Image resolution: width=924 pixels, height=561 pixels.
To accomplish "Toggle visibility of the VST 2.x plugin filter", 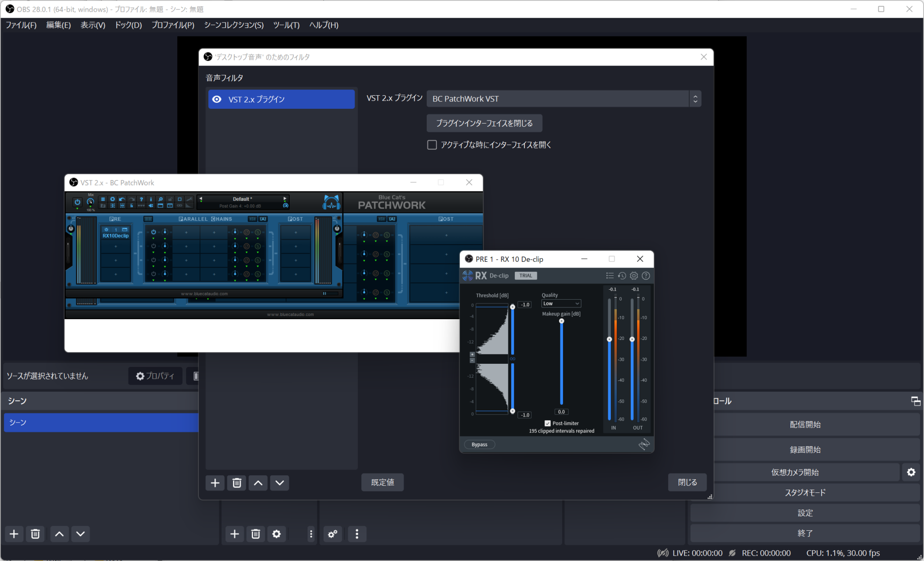I will 217,99.
